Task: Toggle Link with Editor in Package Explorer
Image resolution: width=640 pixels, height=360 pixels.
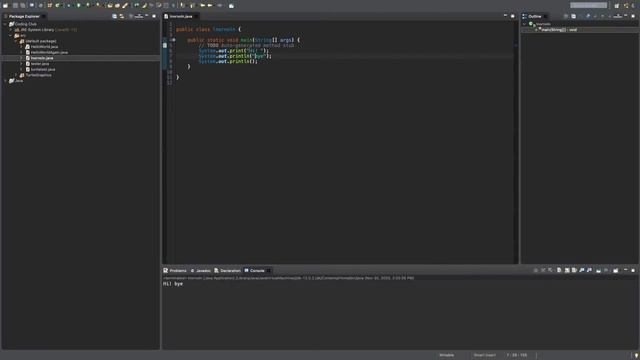Action: [x=122, y=16]
